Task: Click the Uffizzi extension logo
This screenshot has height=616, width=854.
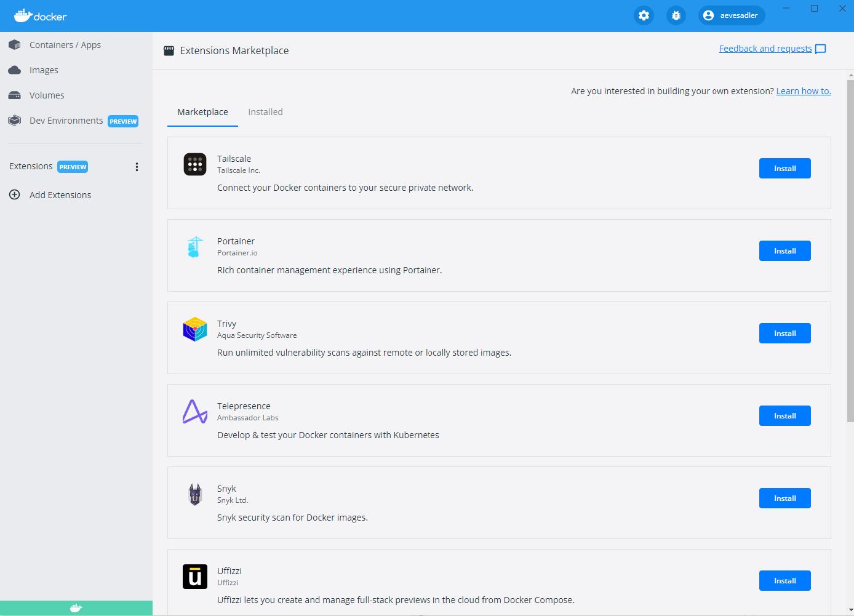Action: point(195,577)
